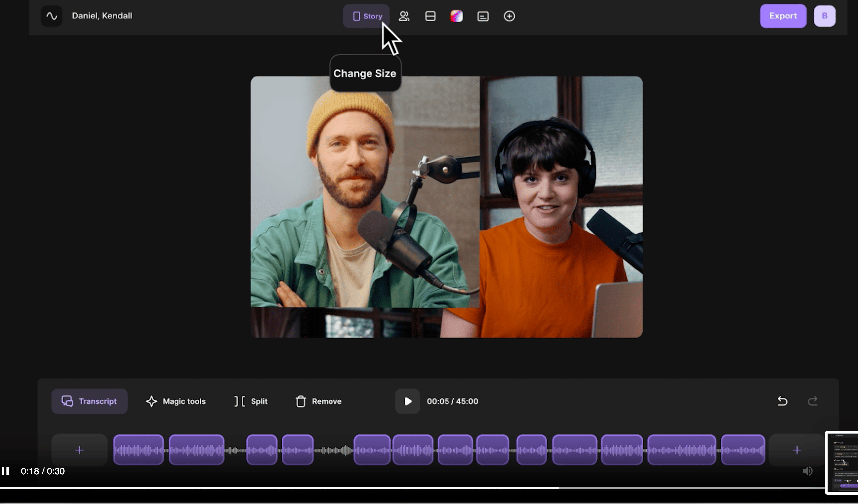The height and width of the screenshot is (504, 858).
Task: Open the Story size selector
Action: tap(366, 16)
